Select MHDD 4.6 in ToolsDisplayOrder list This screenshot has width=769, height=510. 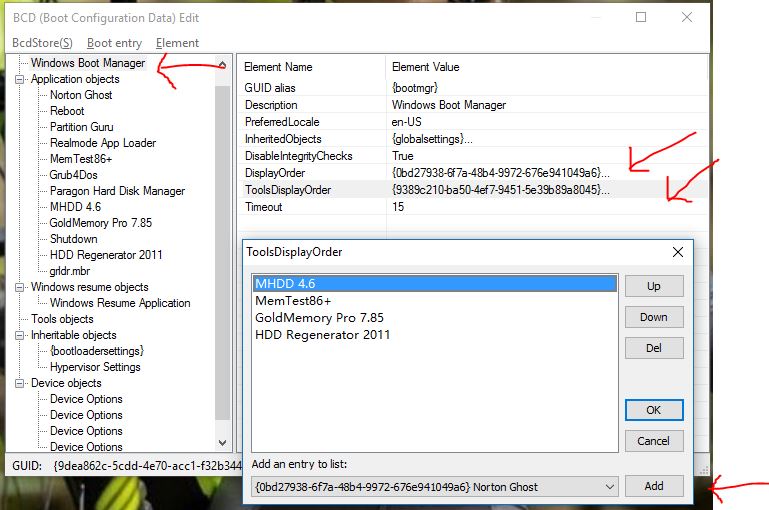coord(435,284)
